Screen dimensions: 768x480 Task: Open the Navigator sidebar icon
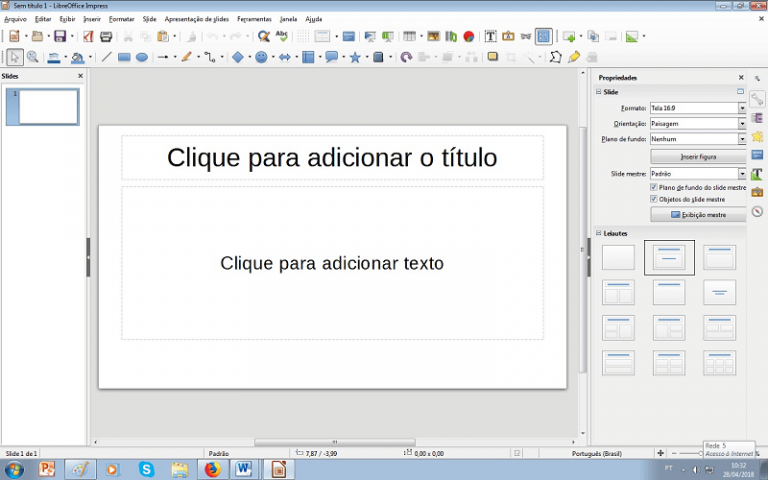[x=757, y=211]
